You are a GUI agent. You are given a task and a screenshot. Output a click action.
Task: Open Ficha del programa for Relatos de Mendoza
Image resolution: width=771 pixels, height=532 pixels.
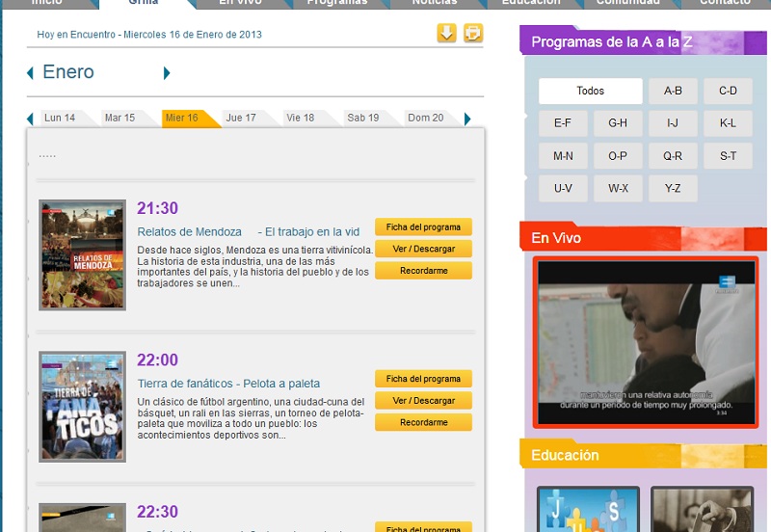423,227
